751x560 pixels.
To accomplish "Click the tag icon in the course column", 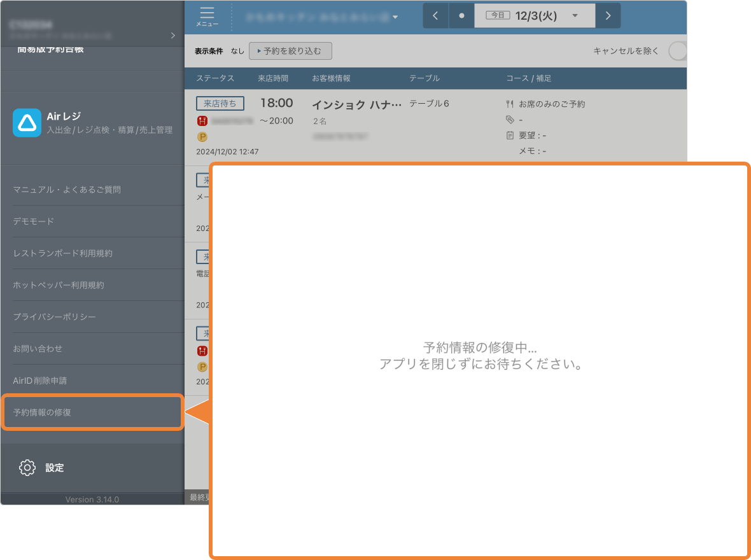I will [510, 120].
